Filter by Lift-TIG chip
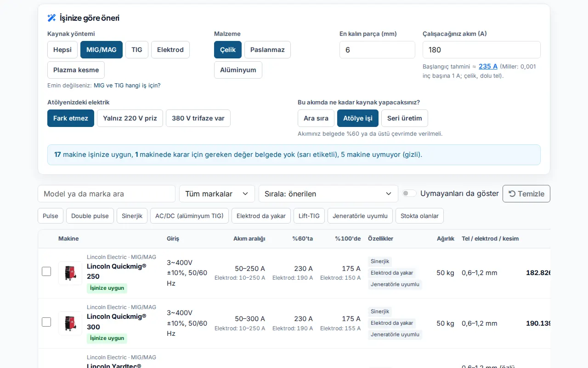The width and height of the screenshot is (588, 368). coord(309,216)
